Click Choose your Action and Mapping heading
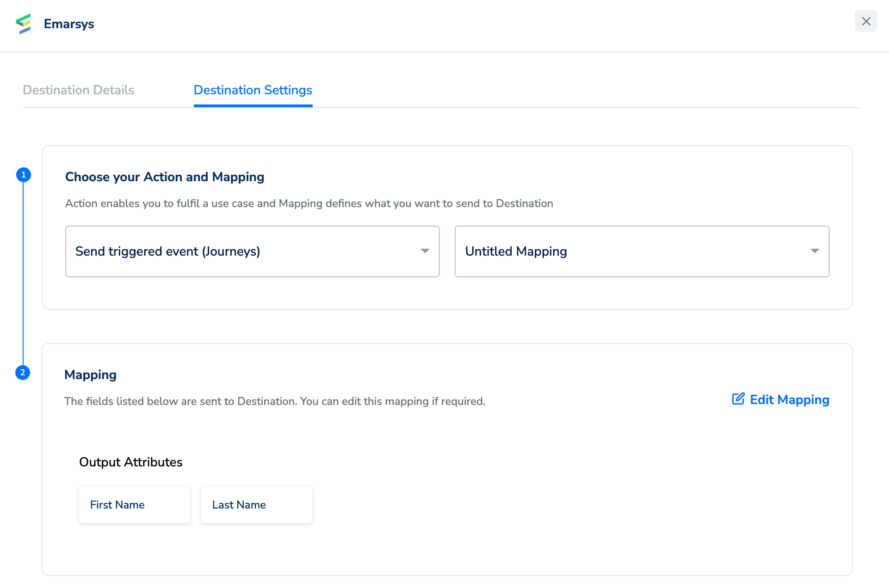This screenshot has width=889, height=588. (x=165, y=177)
